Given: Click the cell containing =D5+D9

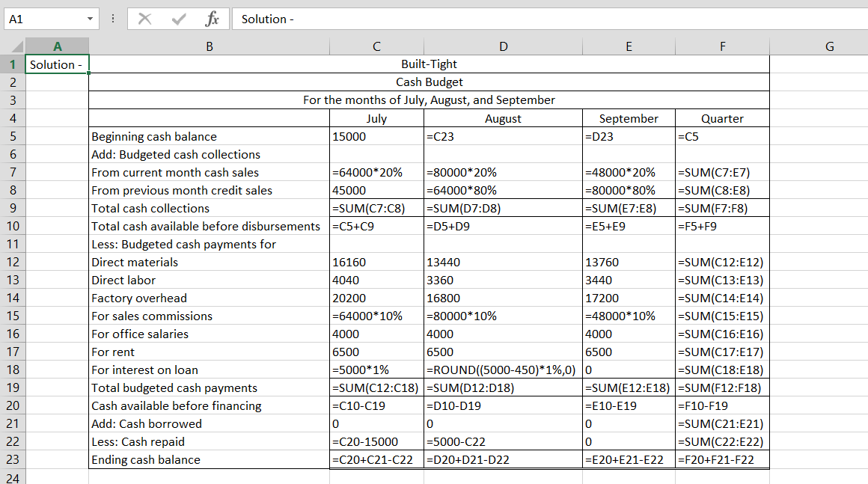Looking at the screenshot, I should pyautogui.click(x=503, y=226).
